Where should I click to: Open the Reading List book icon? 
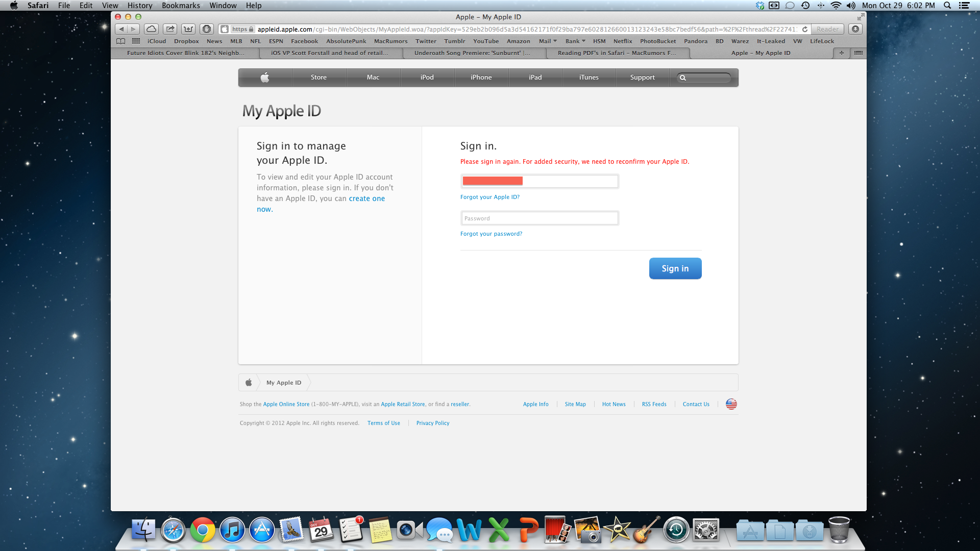120,41
